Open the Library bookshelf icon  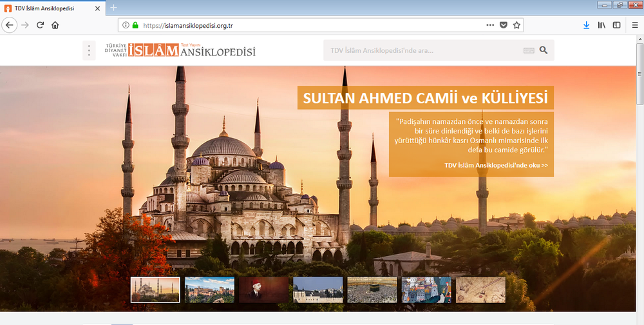(602, 25)
